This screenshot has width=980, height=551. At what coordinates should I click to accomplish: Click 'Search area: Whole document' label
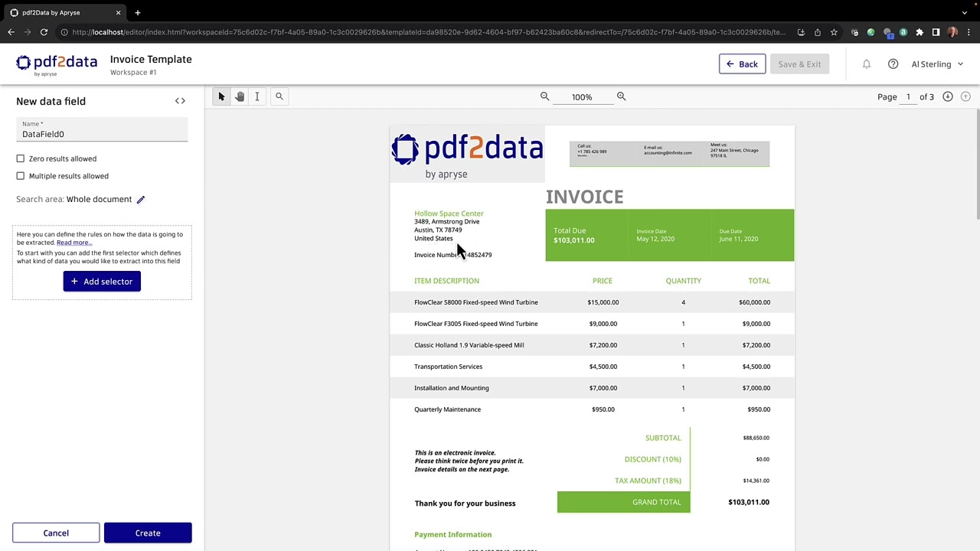point(74,200)
